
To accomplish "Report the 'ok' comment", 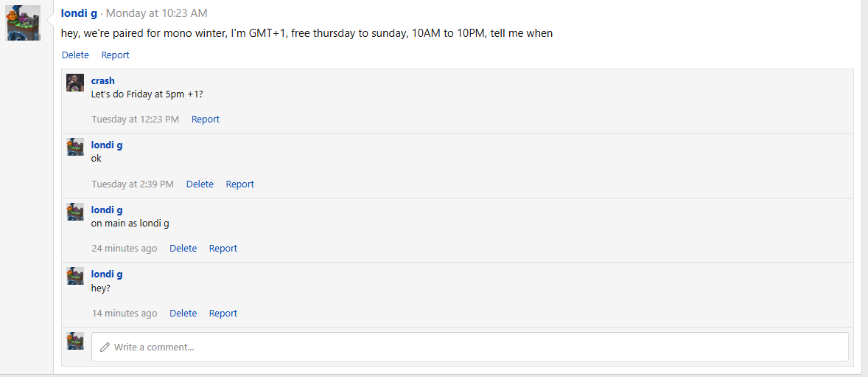I will pyautogui.click(x=239, y=184).
